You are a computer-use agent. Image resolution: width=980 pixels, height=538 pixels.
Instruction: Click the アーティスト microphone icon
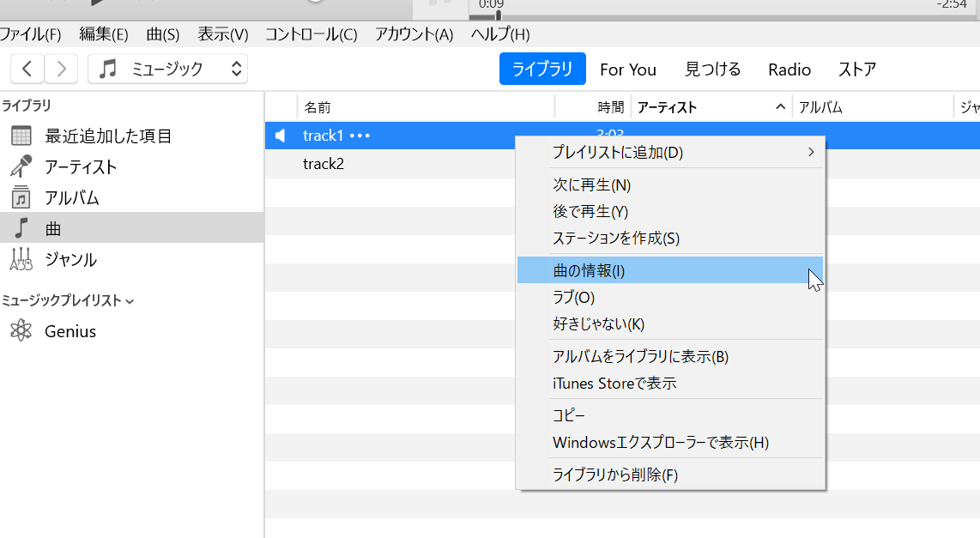21,166
